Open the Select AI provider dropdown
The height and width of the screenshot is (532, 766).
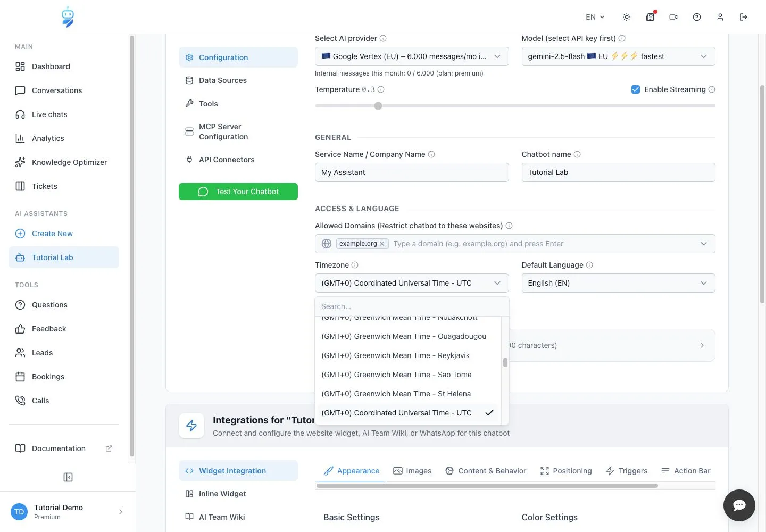pyautogui.click(x=412, y=56)
